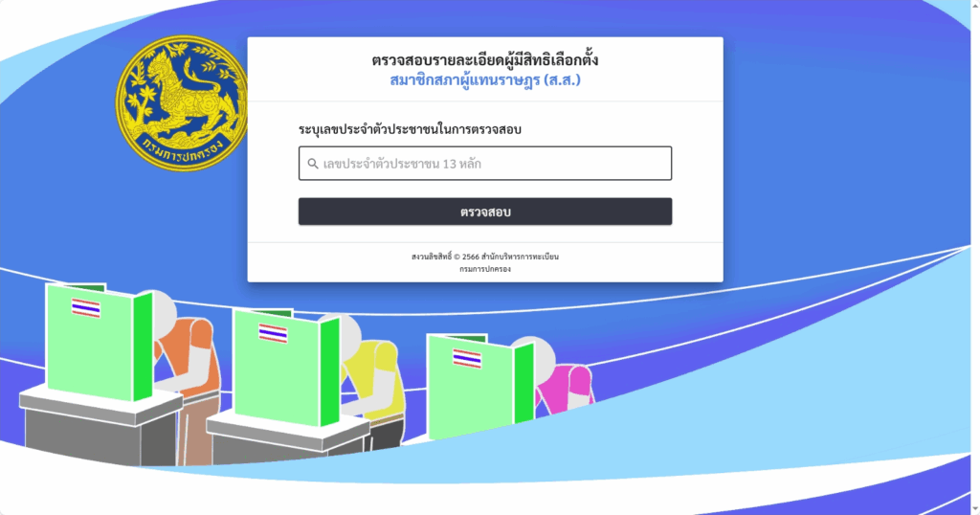Click the กรมการปกครอง lion emblem logo
980x515 pixels.
click(182, 102)
